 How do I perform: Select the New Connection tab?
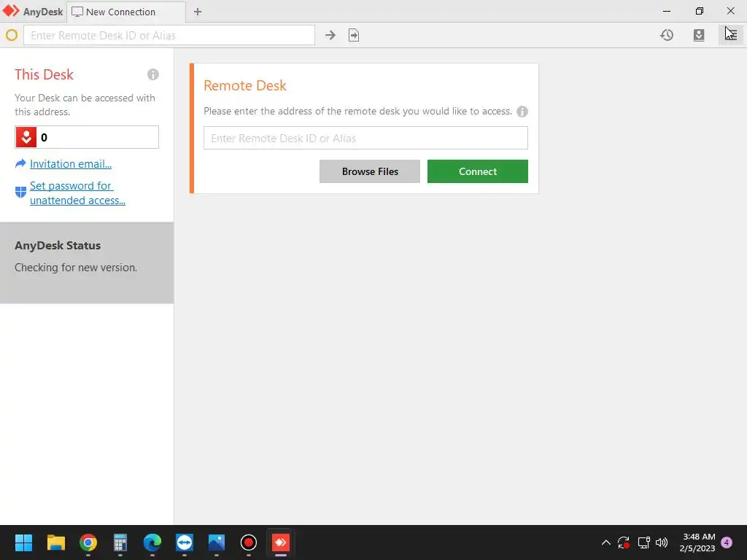(x=125, y=12)
